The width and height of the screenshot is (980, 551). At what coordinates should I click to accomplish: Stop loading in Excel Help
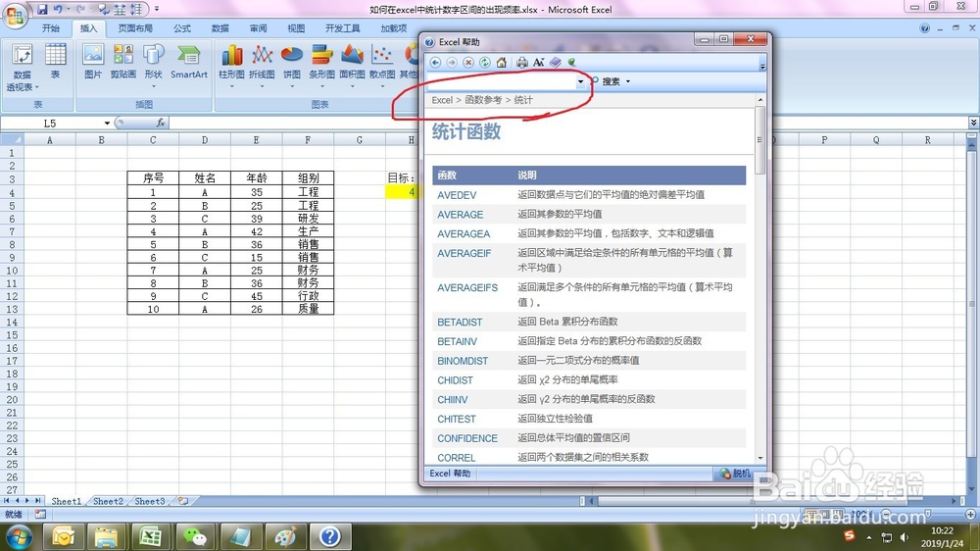(468, 63)
